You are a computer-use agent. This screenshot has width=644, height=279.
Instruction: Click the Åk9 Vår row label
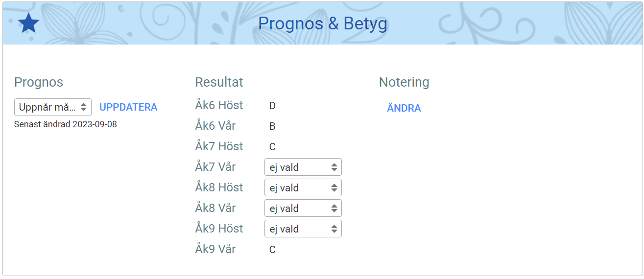coord(215,249)
